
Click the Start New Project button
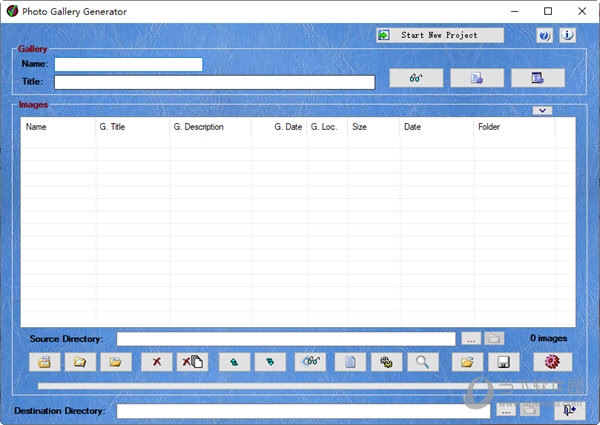440,35
